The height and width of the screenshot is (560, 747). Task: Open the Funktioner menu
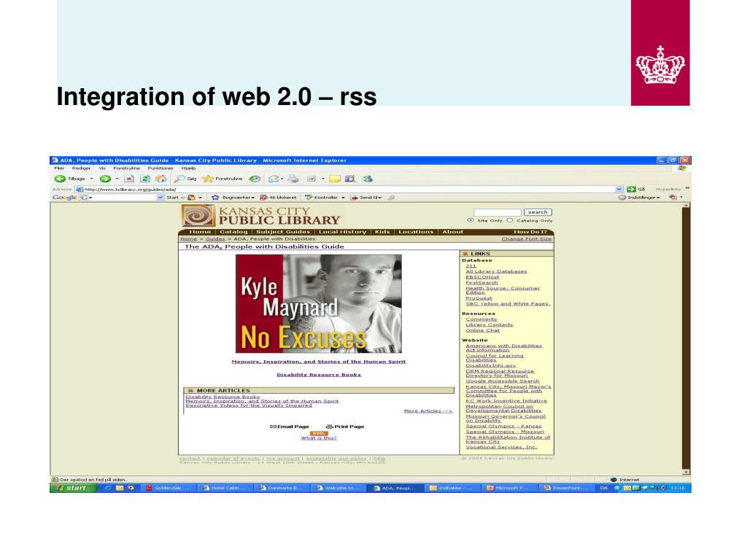[x=160, y=168]
